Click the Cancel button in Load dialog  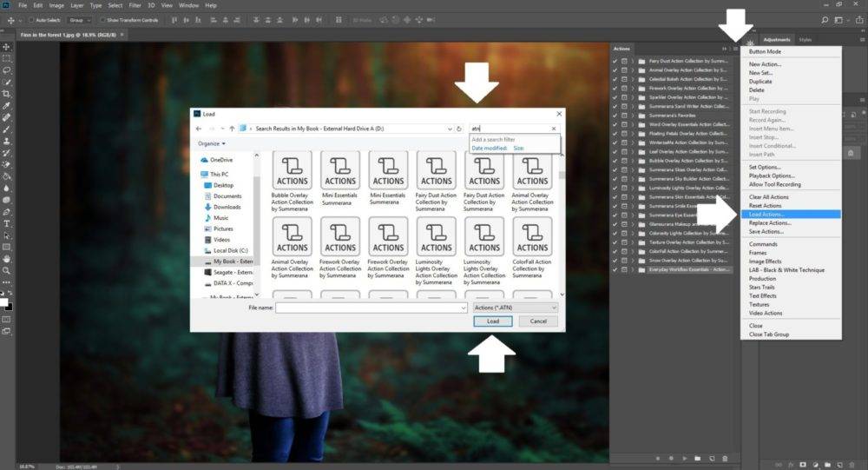(538, 321)
